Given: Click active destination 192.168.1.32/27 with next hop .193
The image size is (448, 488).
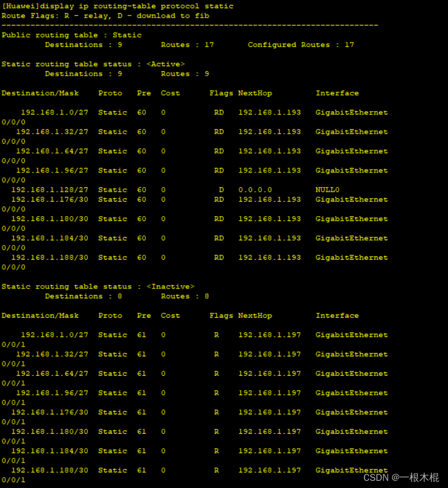Looking at the screenshot, I should (52, 132).
